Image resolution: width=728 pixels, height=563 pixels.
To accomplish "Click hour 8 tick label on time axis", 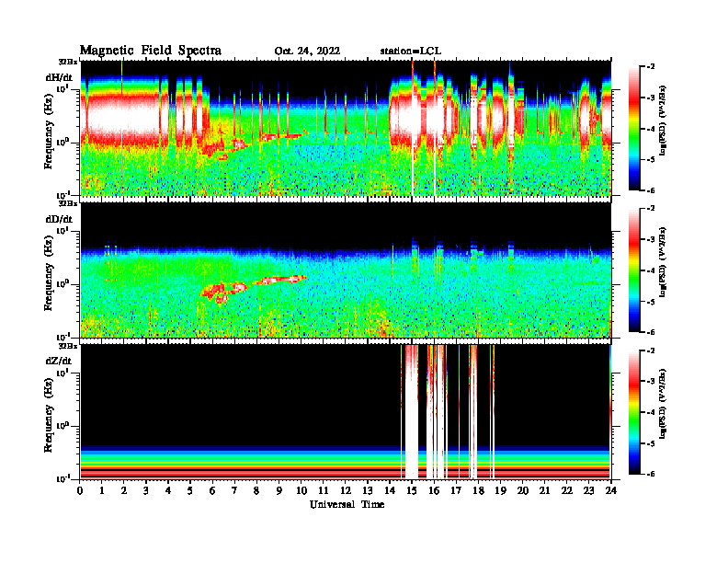I will 257,491.
